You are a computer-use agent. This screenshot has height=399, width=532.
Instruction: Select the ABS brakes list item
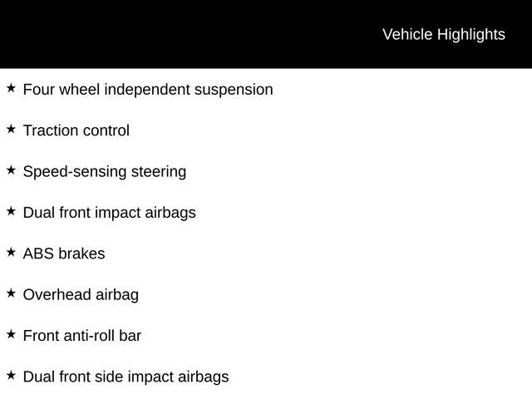[64, 254]
